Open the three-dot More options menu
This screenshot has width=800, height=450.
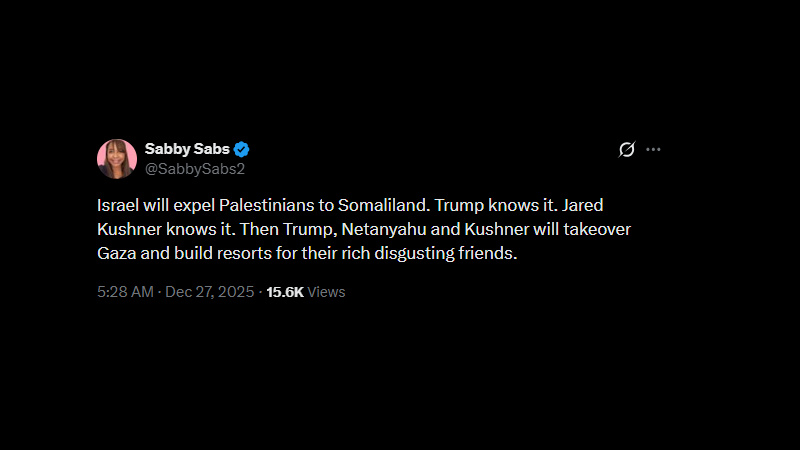coord(653,150)
